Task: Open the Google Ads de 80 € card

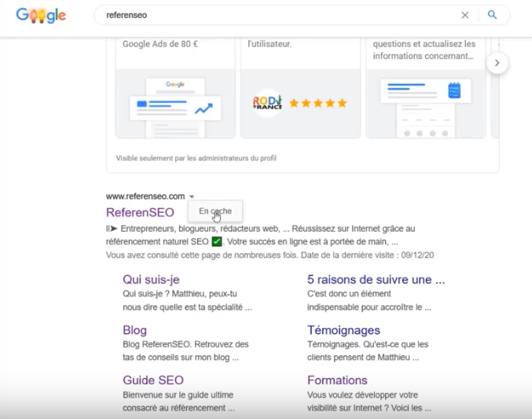Action: pos(175,88)
